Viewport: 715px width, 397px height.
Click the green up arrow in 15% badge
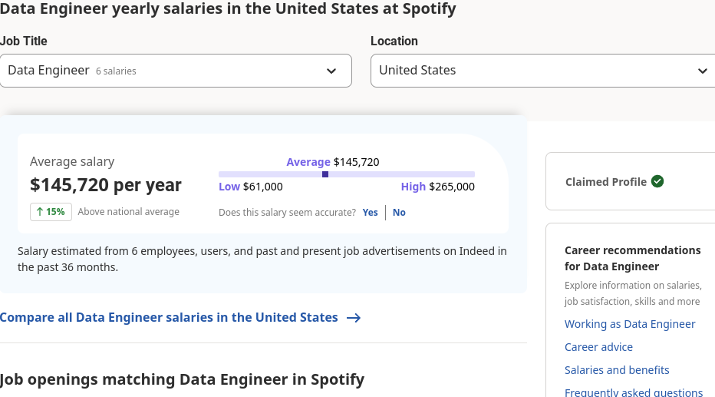(x=40, y=211)
